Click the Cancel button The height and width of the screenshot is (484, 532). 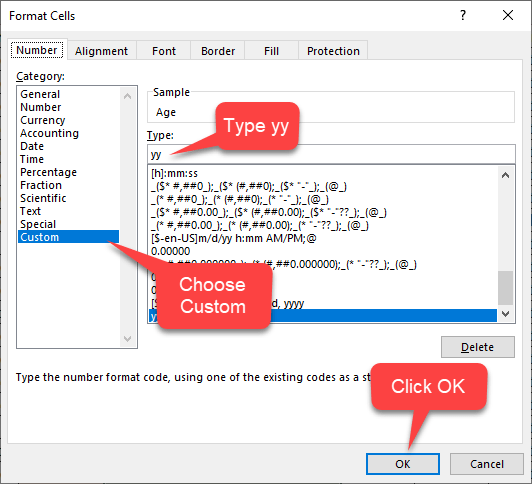tap(487, 464)
